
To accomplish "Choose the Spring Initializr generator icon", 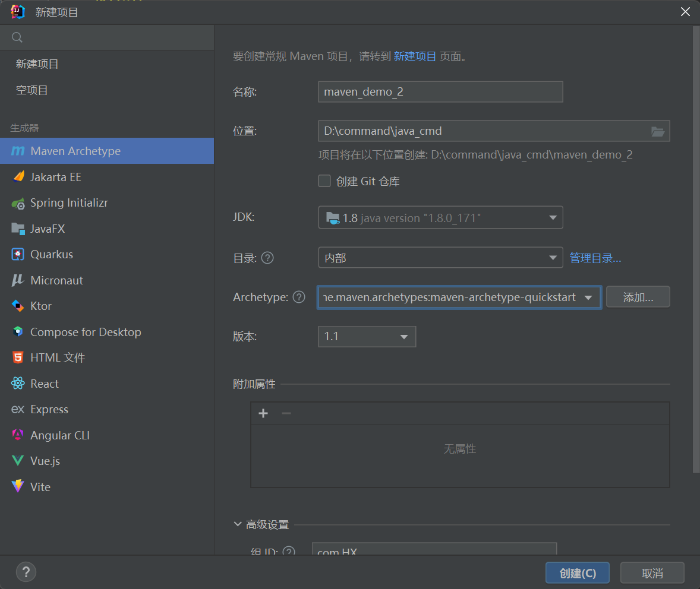I will pos(18,203).
